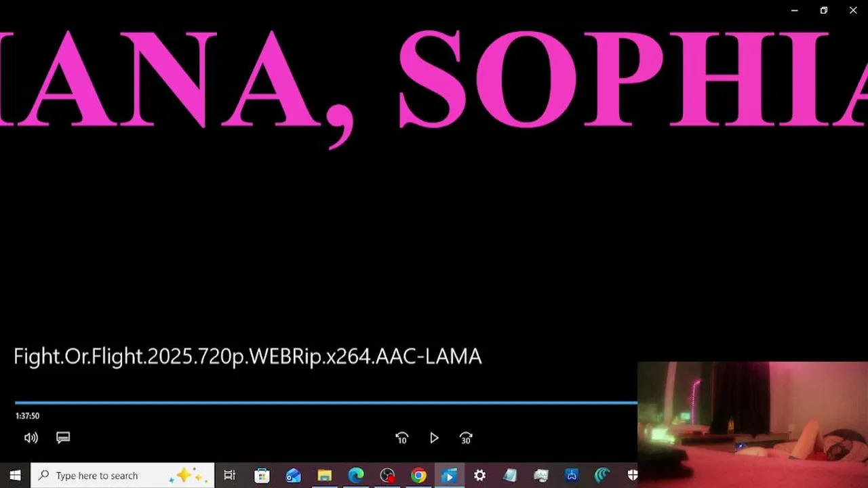Open the subtitles and captions menu
Screen dimensions: 868x488
tap(63, 438)
